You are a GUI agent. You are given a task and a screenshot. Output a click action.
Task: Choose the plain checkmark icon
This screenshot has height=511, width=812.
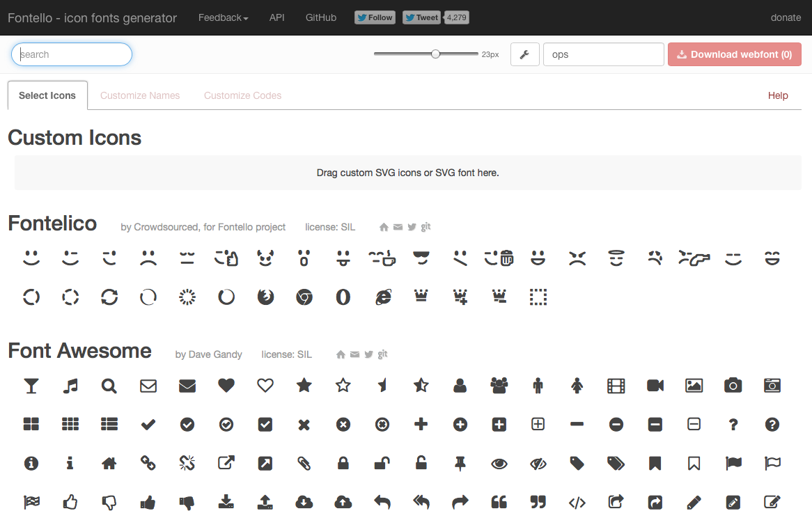point(148,425)
